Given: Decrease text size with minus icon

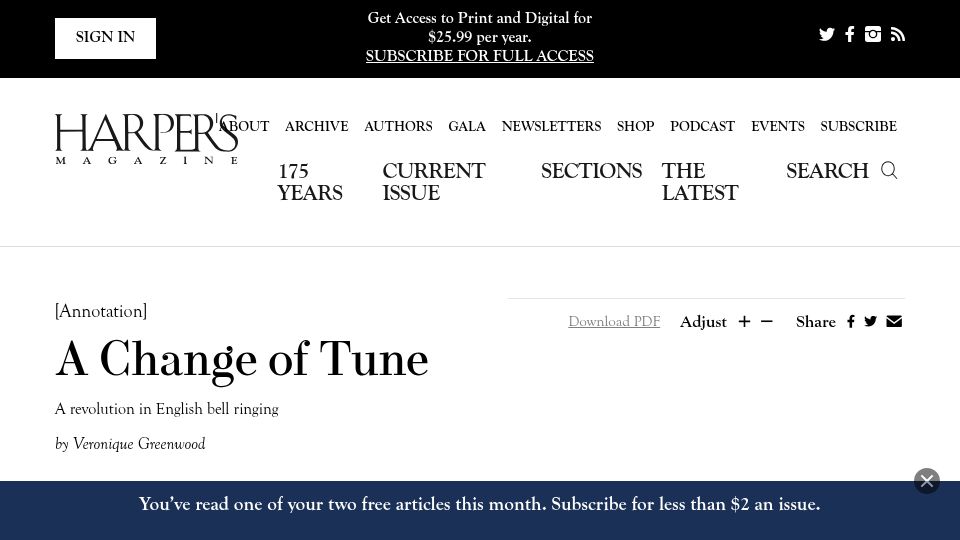Looking at the screenshot, I should point(767,321).
